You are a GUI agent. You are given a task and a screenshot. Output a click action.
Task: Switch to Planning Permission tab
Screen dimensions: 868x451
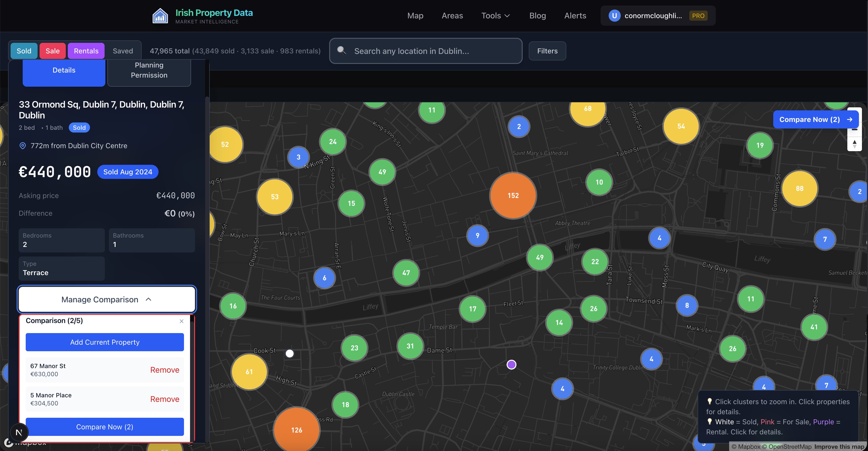tap(149, 70)
